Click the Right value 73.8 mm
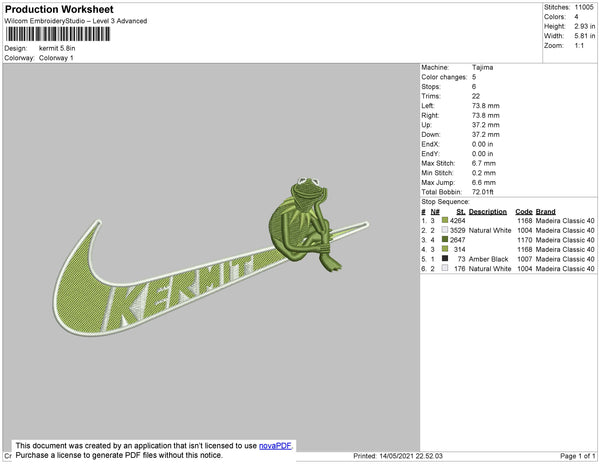This screenshot has width=600, height=464. (x=486, y=115)
